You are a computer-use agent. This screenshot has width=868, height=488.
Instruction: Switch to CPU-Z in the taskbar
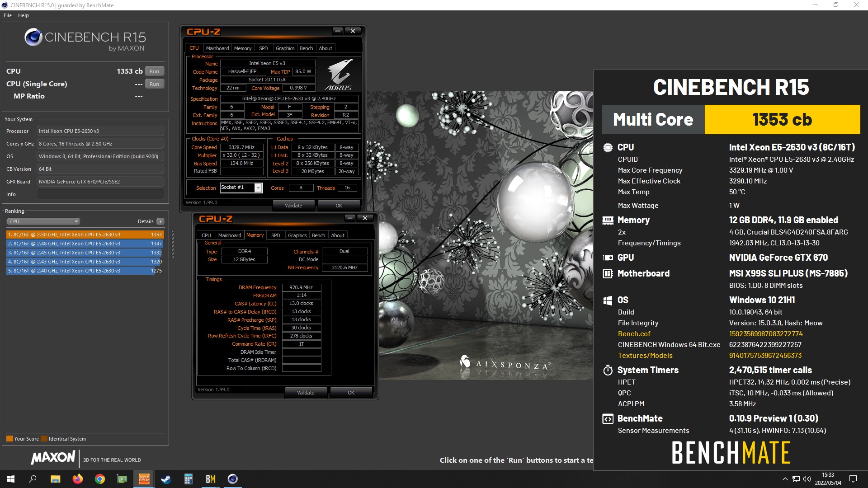[x=144, y=479]
